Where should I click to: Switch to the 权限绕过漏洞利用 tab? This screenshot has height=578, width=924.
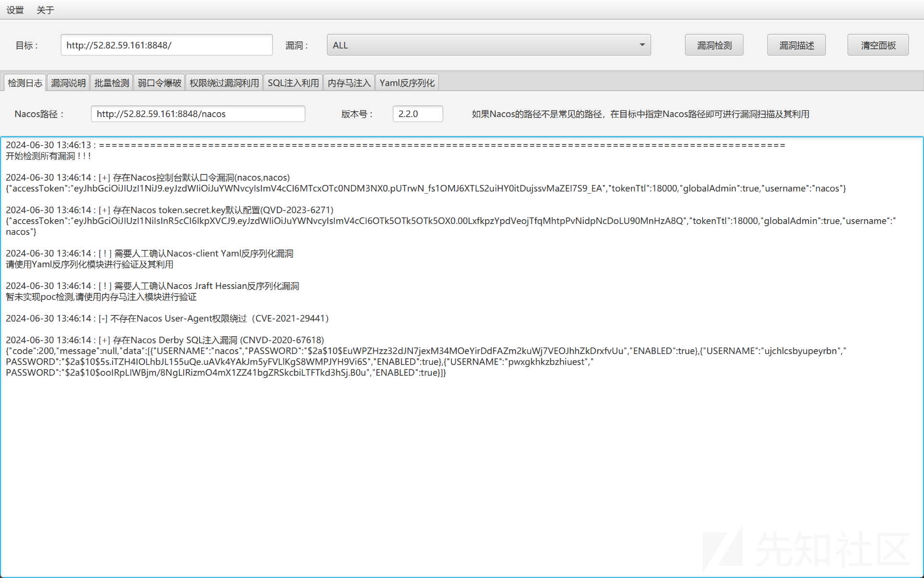click(224, 83)
